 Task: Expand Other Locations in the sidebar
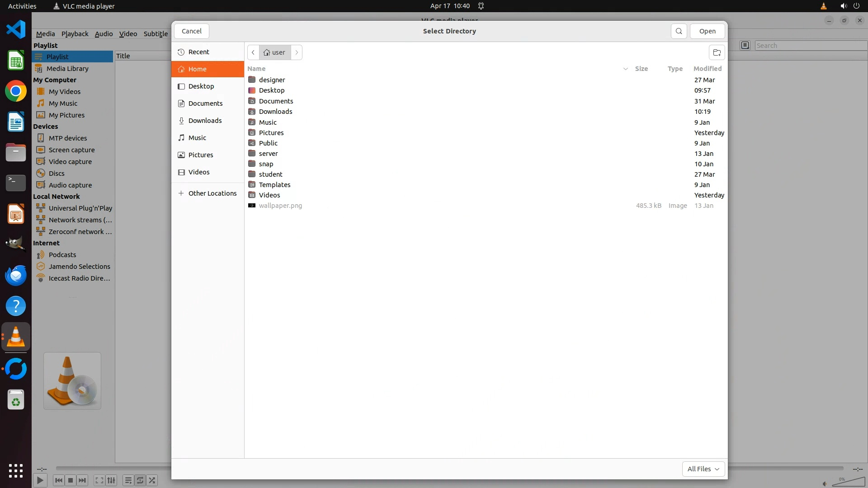[212, 193]
